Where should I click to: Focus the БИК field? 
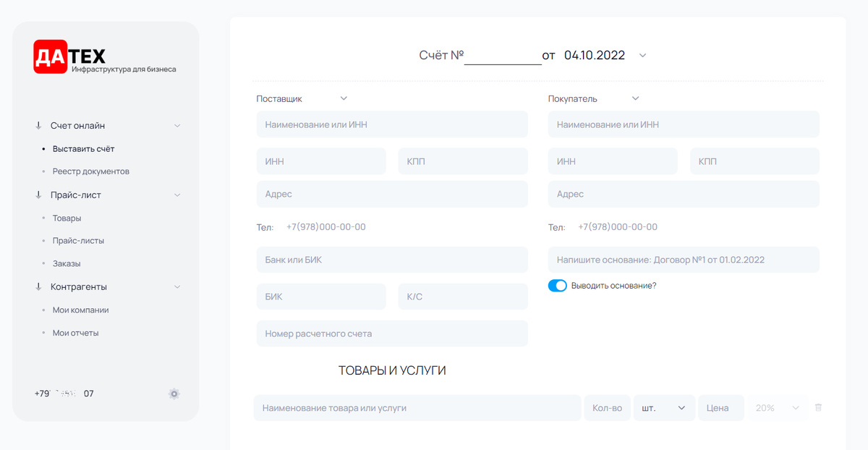point(321,297)
